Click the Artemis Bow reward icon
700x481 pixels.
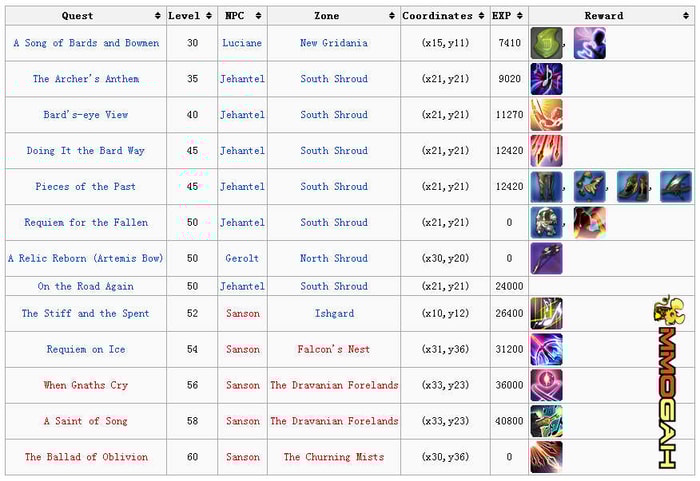[x=546, y=259]
